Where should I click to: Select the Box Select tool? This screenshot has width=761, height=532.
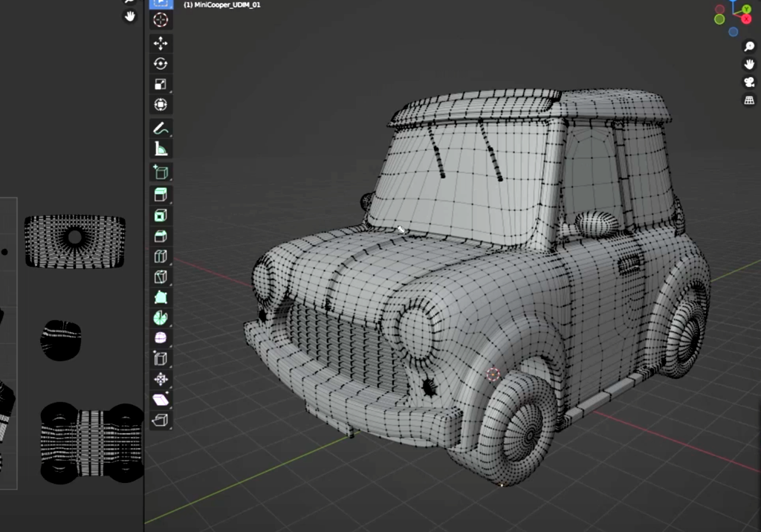tap(161, 3)
